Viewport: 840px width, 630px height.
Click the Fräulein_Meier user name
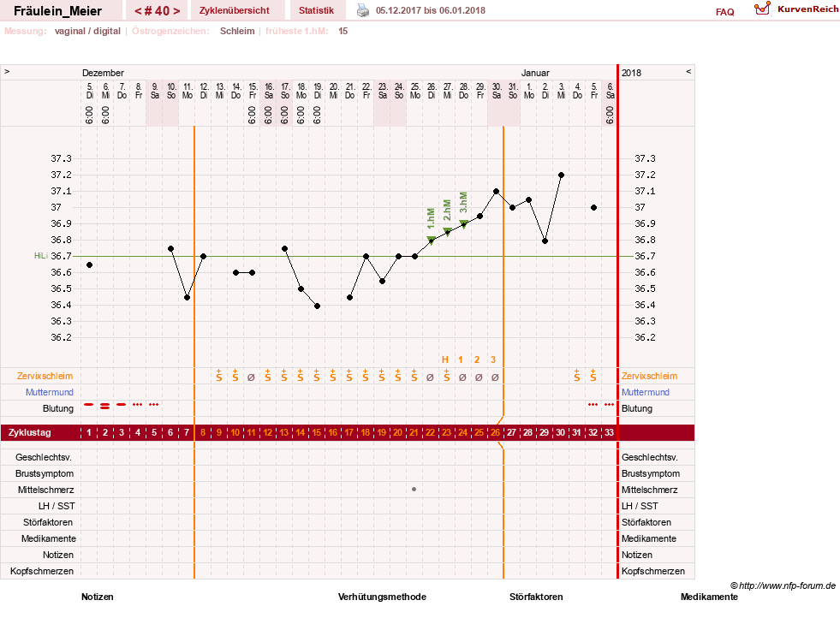pos(58,11)
